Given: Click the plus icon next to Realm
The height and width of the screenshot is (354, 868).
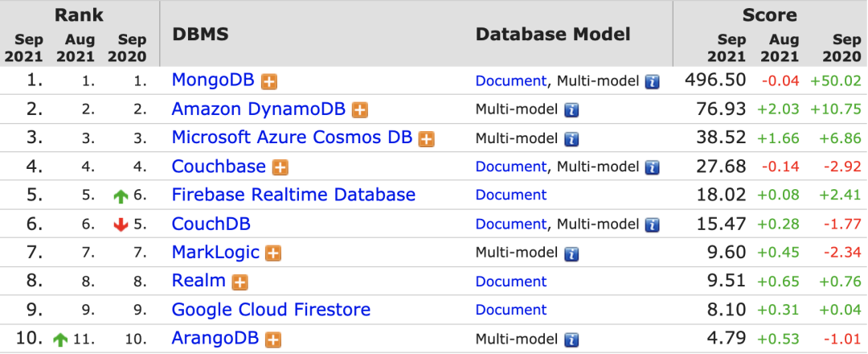Looking at the screenshot, I should pyautogui.click(x=240, y=282).
